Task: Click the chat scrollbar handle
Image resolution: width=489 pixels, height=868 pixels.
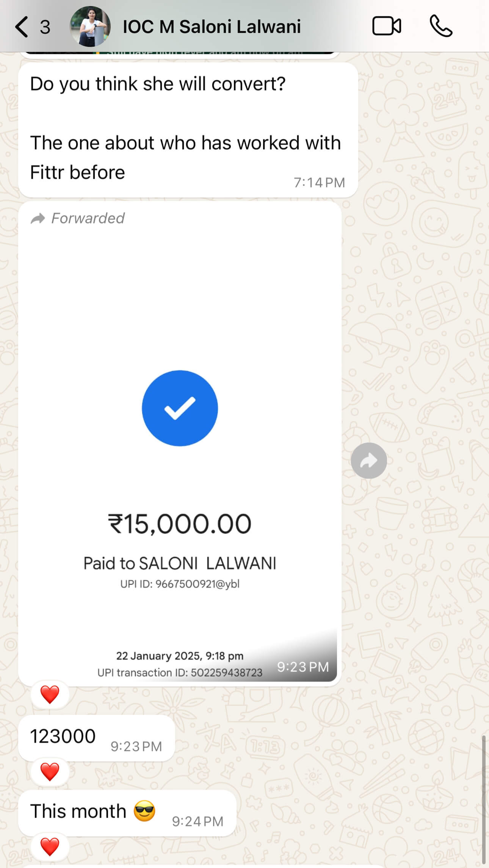Action: (x=484, y=799)
